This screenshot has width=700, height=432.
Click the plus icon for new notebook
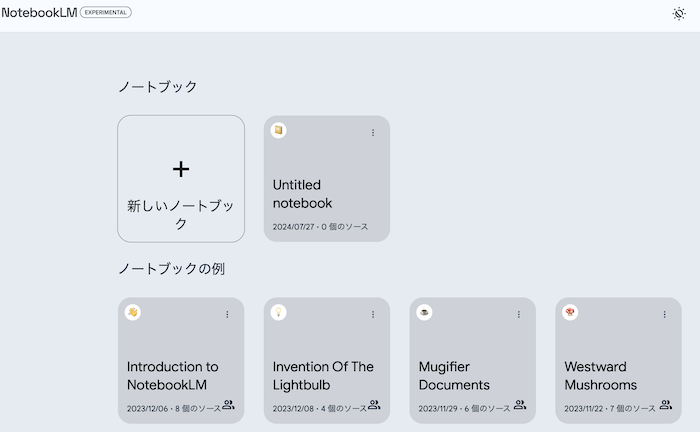(x=181, y=169)
